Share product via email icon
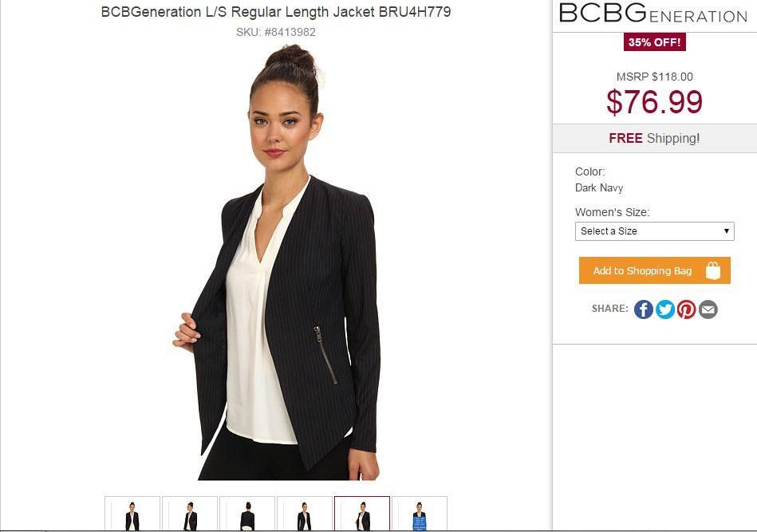 [x=708, y=309]
